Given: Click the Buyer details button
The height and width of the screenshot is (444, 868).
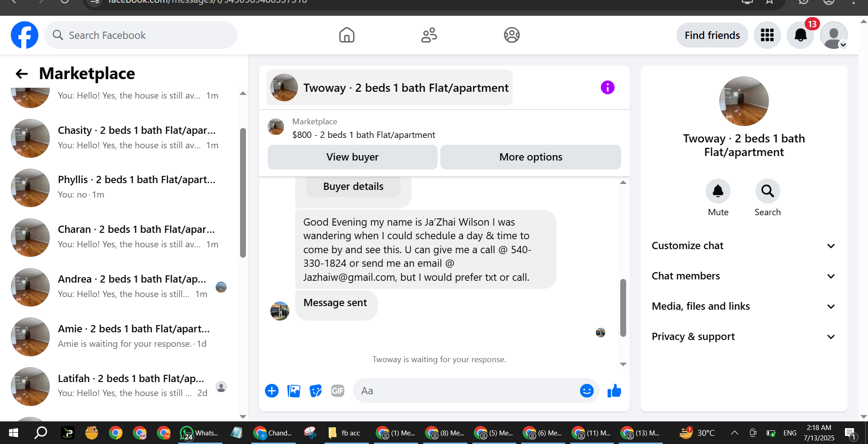Looking at the screenshot, I should tap(353, 186).
